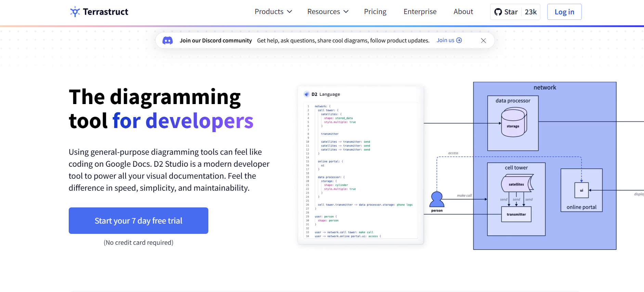Dismiss the Discord community banner

483,40
